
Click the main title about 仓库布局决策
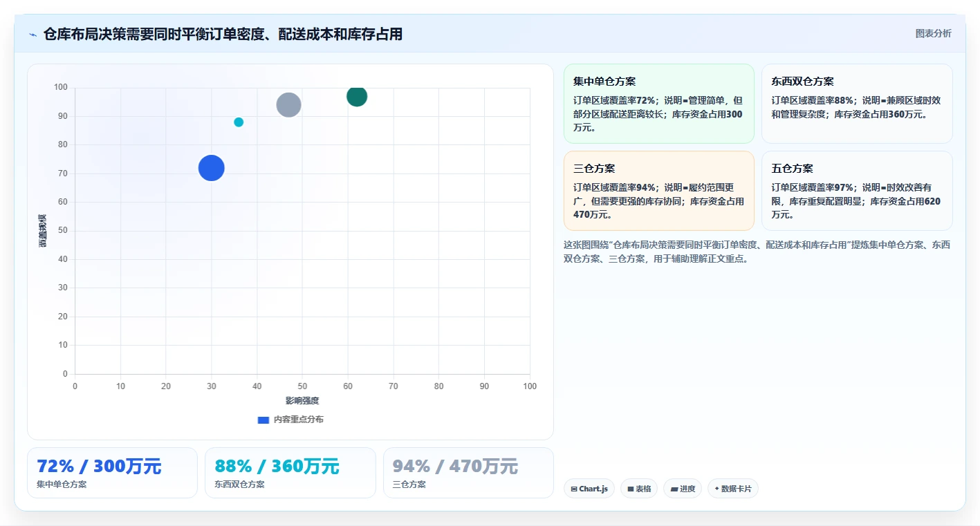pyautogui.click(x=223, y=34)
